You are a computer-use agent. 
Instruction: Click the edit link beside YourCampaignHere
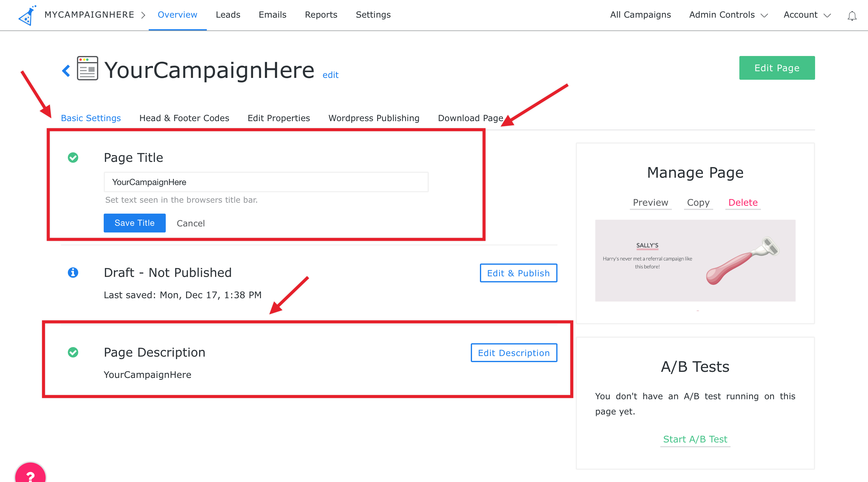(330, 75)
